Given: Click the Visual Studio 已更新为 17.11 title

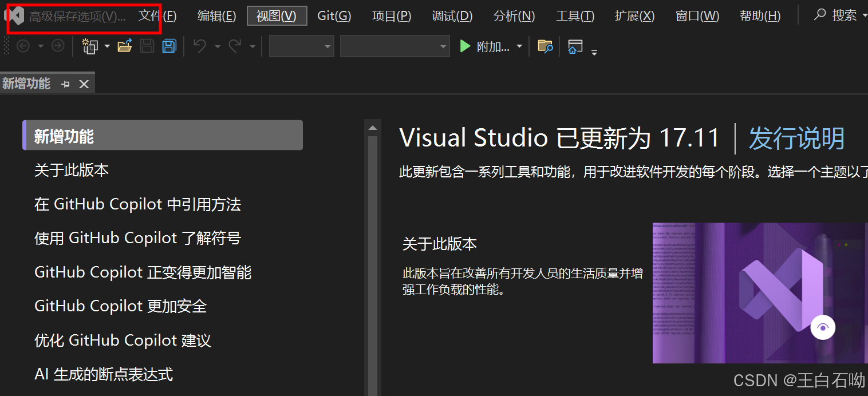Looking at the screenshot, I should click(x=559, y=138).
